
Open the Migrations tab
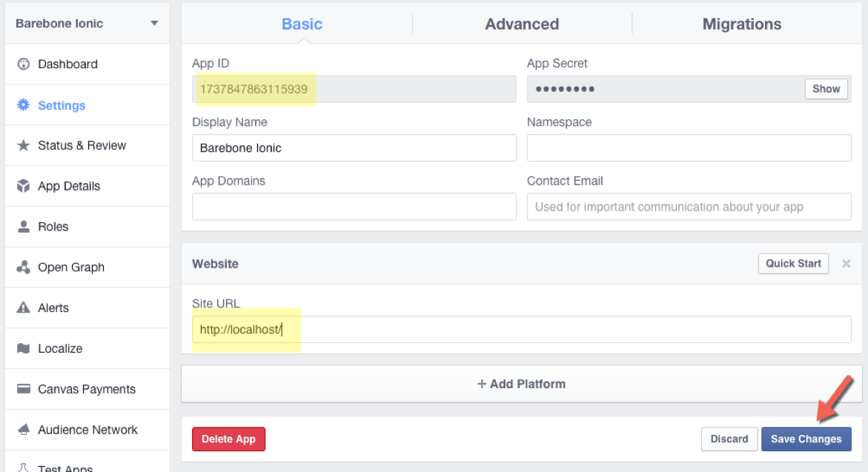[x=742, y=24]
